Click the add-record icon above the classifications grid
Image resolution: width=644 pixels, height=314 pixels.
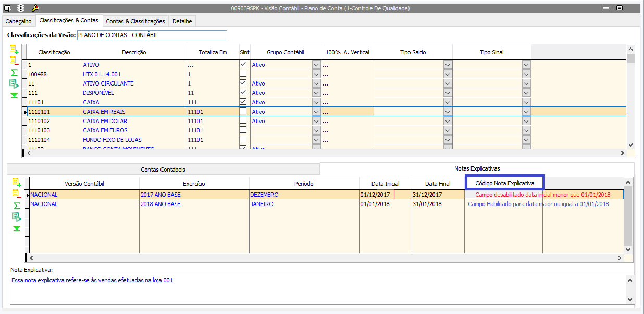(x=14, y=50)
